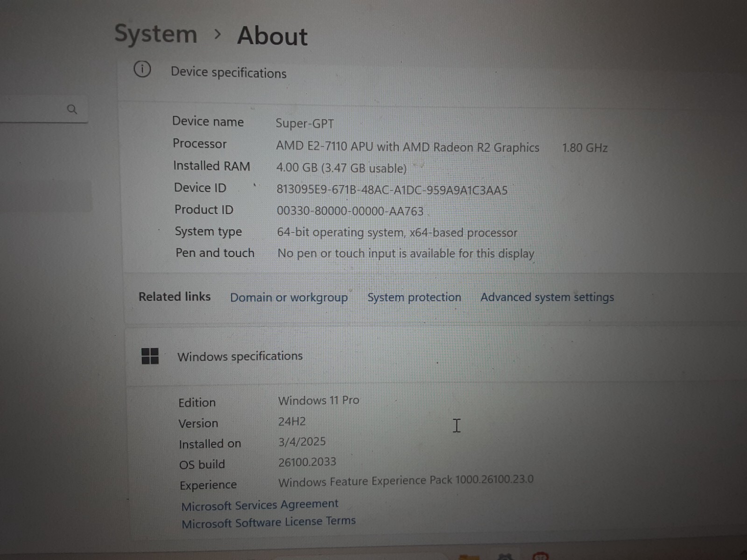Select the AMD E2-7110 processor text
The width and height of the screenshot is (747, 560).
(407, 147)
